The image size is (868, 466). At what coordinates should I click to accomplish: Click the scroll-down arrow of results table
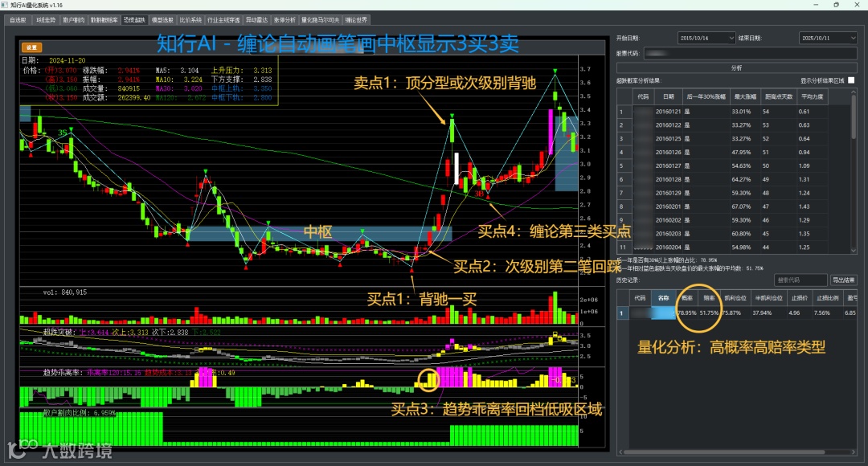[x=854, y=250]
